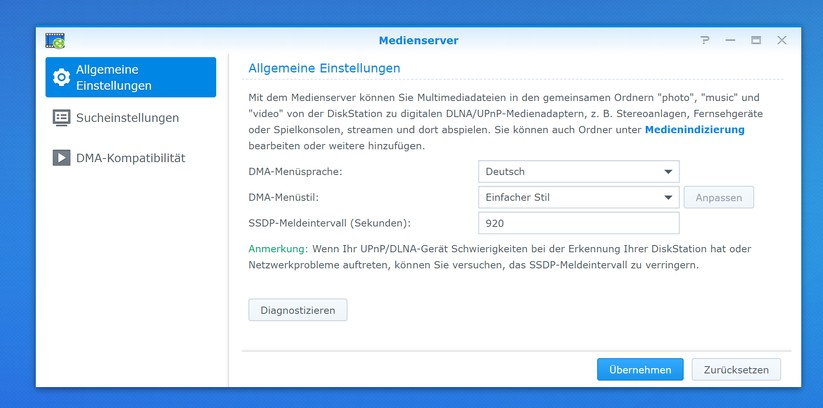Click the SSDP-Meldeintervall (Sekunden) label

click(x=329, y=223)
